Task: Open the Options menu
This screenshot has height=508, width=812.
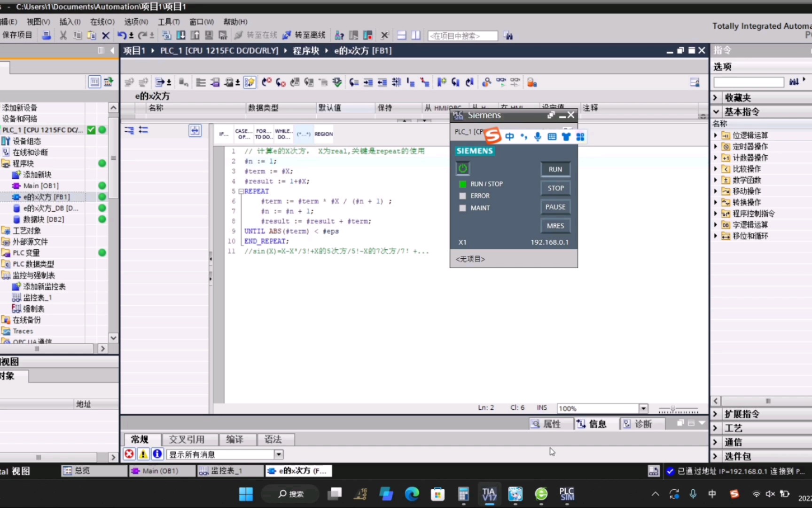Action: tap(136, 22)
